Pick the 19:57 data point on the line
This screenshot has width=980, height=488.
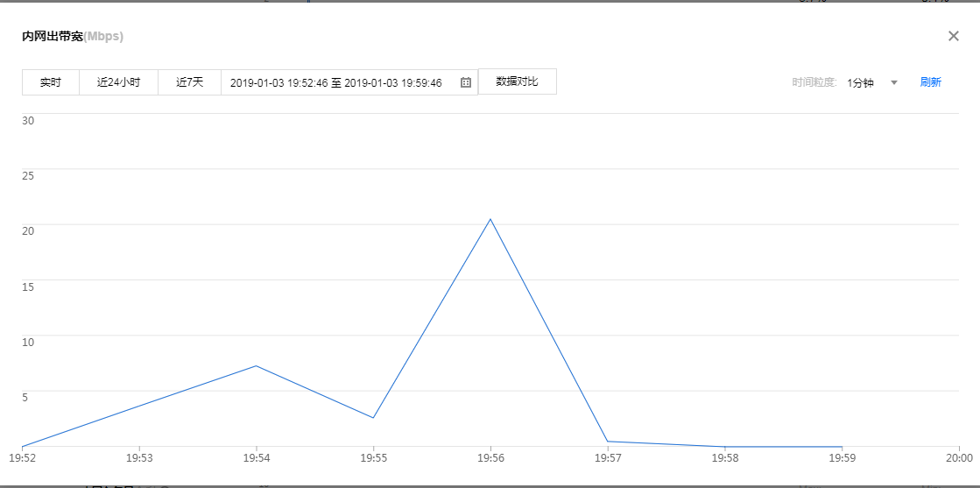coord(608,442)
